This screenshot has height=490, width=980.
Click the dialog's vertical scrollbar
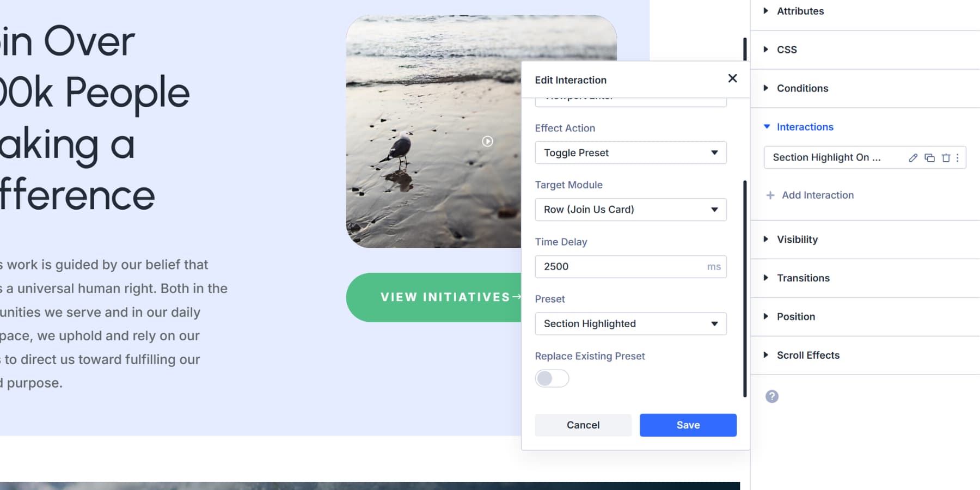coord(745,283)
